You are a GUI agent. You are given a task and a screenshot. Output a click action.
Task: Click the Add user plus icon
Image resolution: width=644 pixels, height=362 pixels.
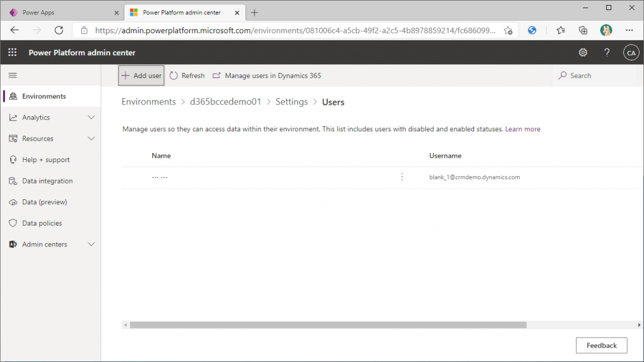coord(126,75)
